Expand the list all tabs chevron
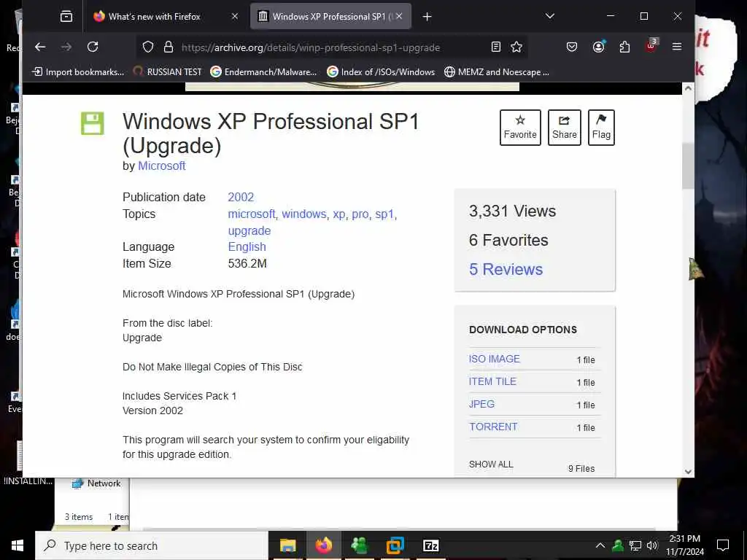This screenshot has width=747, height=560. 550,16
